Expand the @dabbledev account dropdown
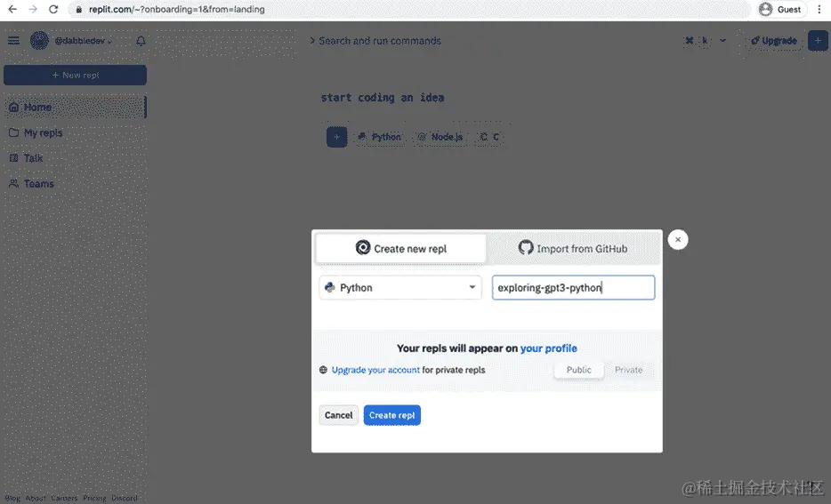 pyautogui.click(x=84, y=41)
